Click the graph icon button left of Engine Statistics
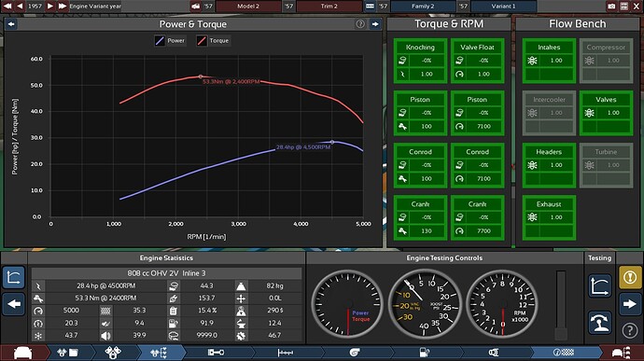This screenshot has width=644, height=361. [14, 277]
